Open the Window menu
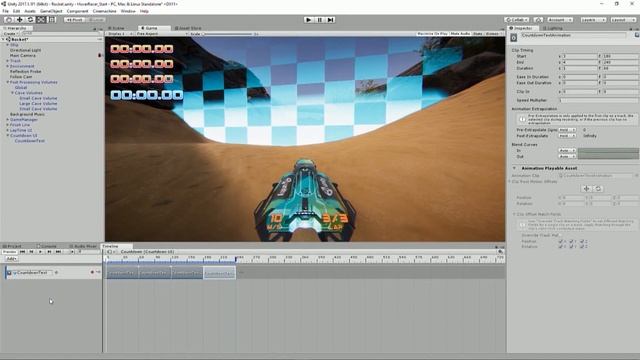 click(128, 11)
